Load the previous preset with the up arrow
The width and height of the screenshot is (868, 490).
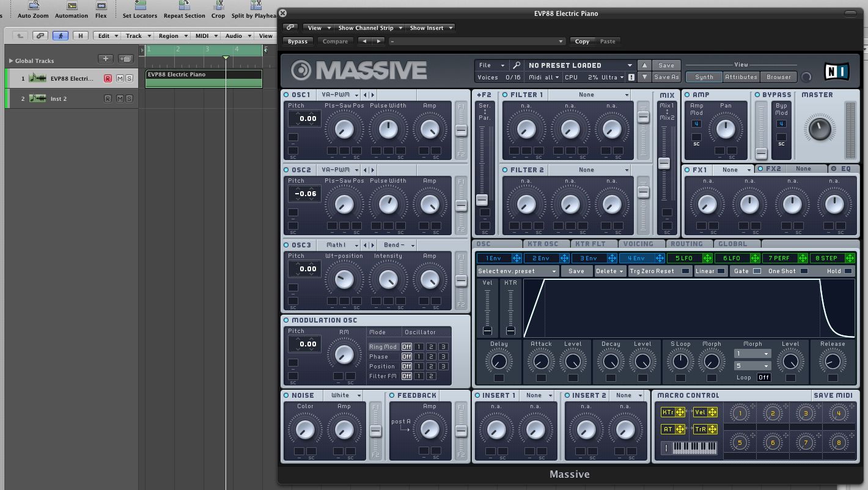coord(644,65)
